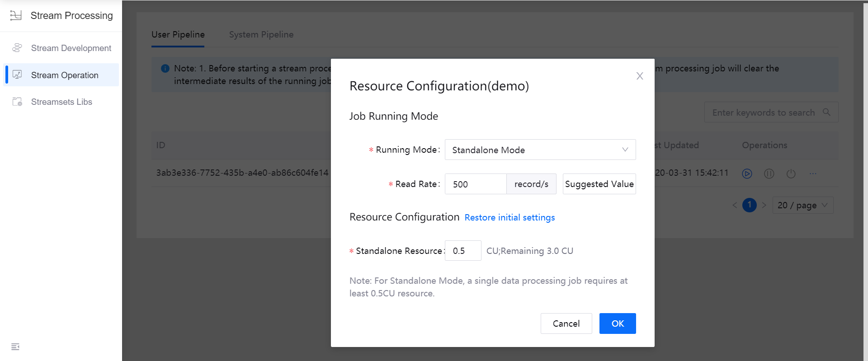
Task: Click the Suggested Value button
Action: coord(599,184)
